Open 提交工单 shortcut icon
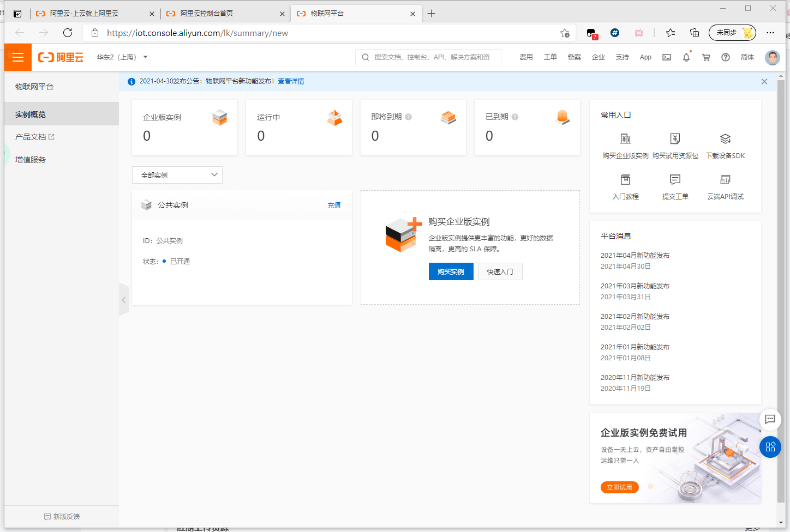Image resolution: width=790 pixels, height=532 pixels. click(675, 179)
